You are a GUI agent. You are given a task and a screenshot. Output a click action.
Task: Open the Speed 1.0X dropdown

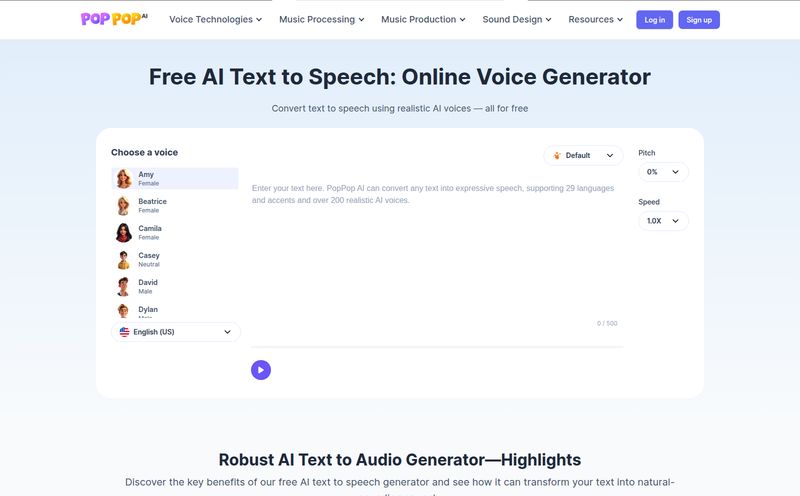(x=663, y=221)
